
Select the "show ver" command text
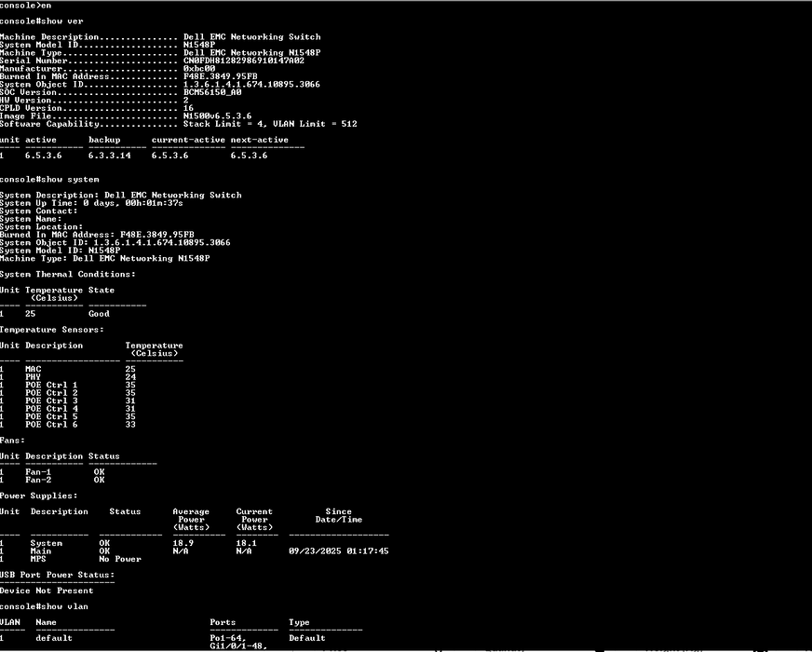point(62,21)
